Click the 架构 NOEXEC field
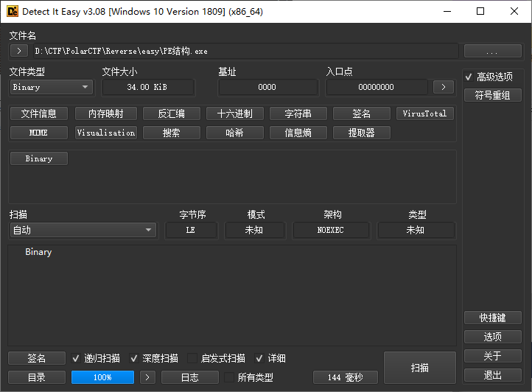The image size is (532, 392). click(331, 230)
